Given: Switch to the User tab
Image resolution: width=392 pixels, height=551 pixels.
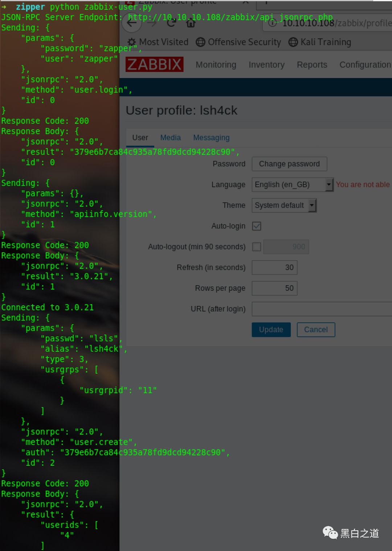Looking at the screenshot, I should pyautogui.click(x=140, y=138).
